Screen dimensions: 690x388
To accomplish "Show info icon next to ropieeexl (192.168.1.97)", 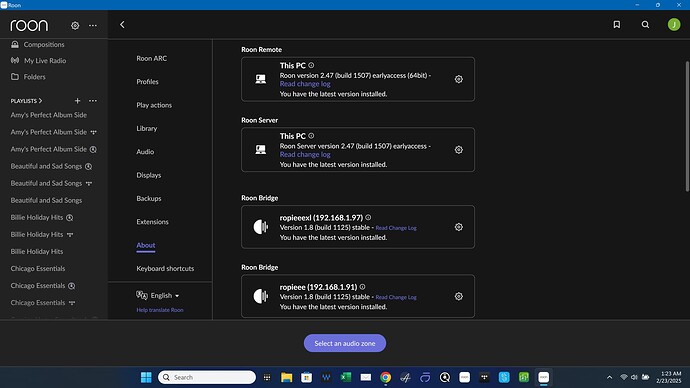I will coord(368,217).
